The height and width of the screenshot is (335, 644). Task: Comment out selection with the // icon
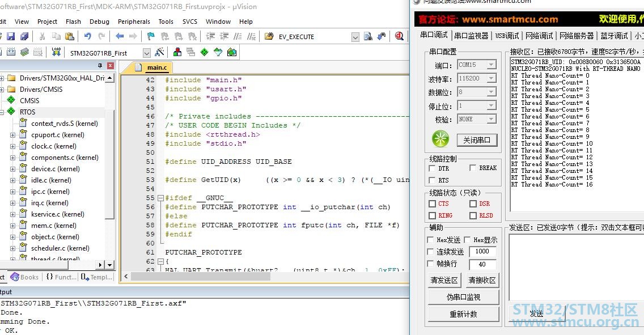(x=238, y=36)
